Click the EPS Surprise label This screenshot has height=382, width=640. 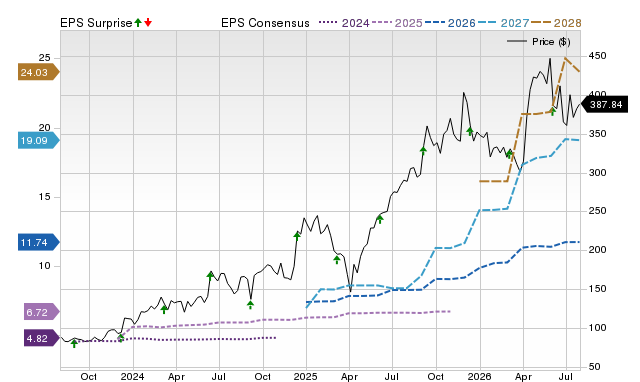(96, 23)
